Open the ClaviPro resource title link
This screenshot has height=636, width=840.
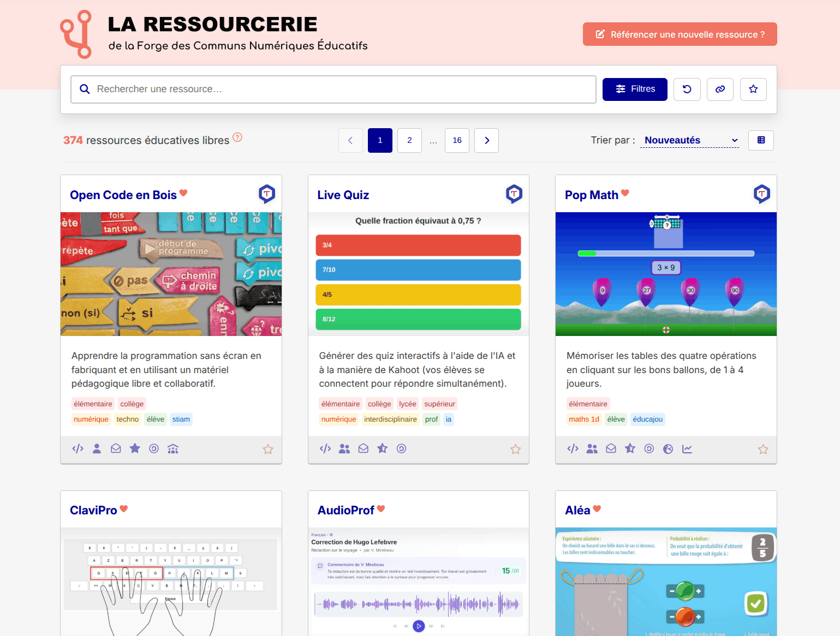[93, 511]
